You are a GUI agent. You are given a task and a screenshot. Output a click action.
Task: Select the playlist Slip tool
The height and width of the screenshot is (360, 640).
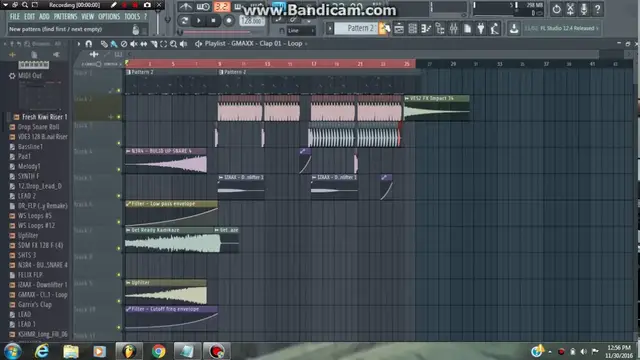[x=144, y=44]
